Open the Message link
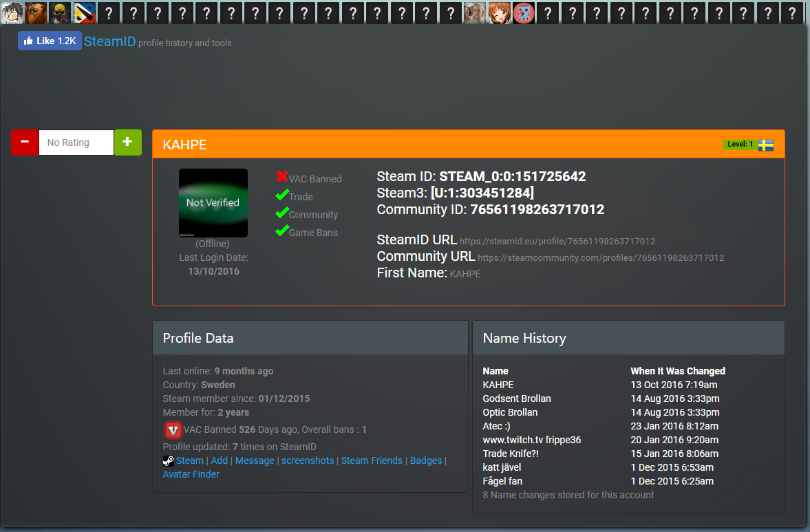 (x=255, y=460)
